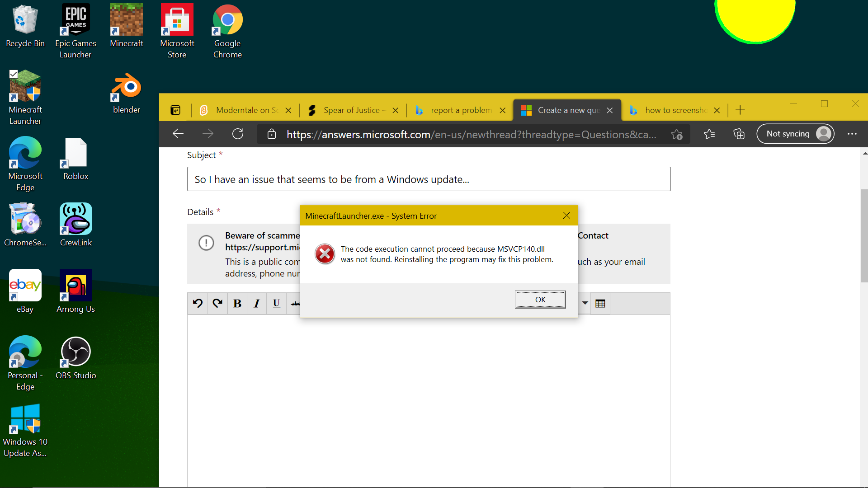Expand the dropdown arrow beside table icon

click(585, 303)
